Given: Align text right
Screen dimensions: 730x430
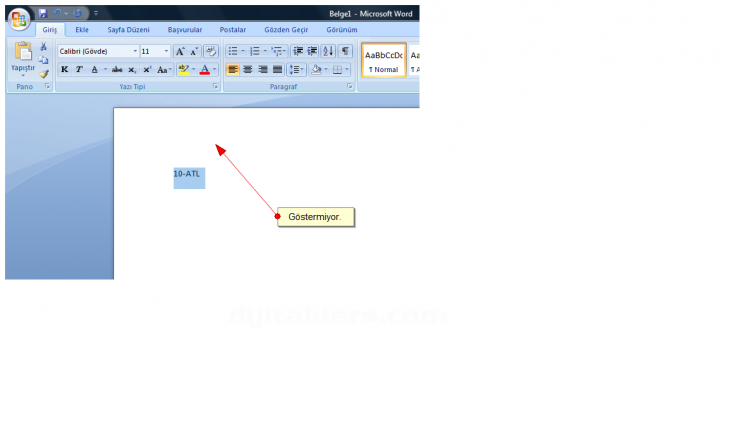Looking at the screenshot, I should [x=263, y=69].
